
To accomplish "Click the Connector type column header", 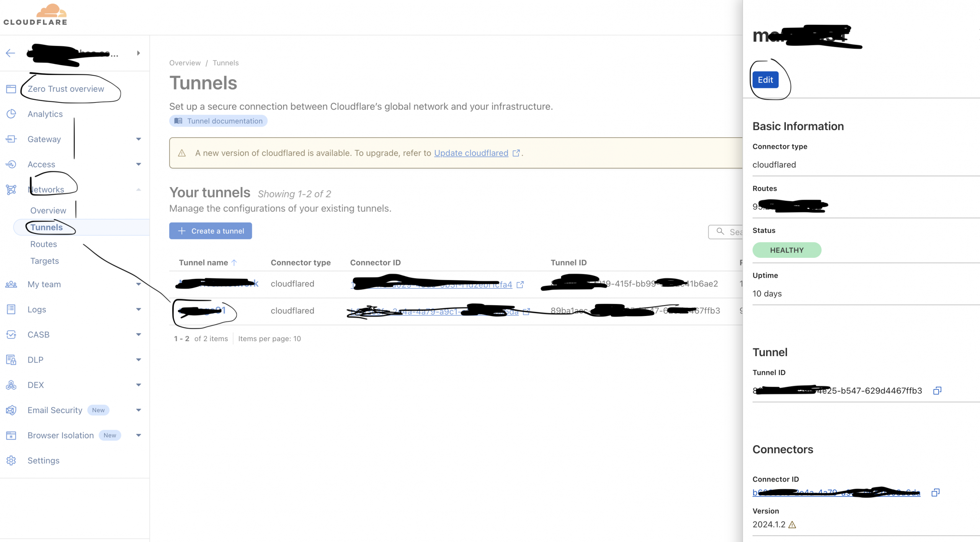I will tap(301, 262).
